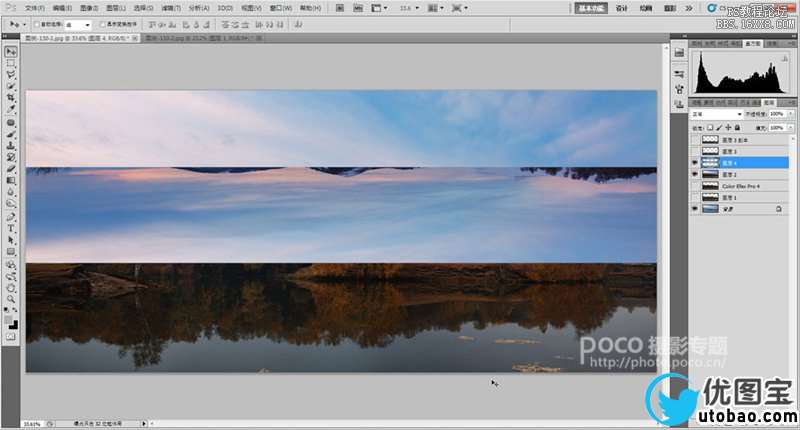Select the Lasso tool
This screenshot has width=800, height=430.
click(x=11, y=74)
